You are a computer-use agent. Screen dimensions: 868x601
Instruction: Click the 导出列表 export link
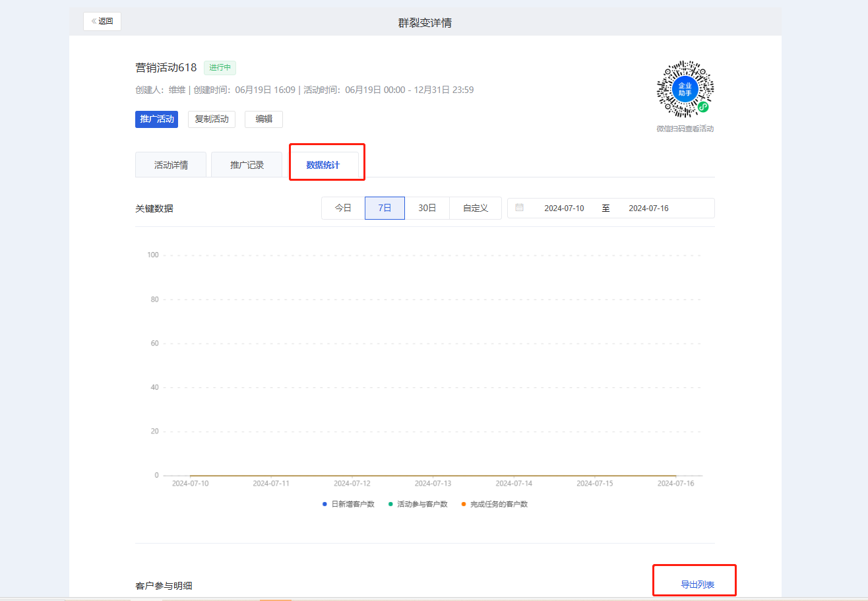point(698,585)
